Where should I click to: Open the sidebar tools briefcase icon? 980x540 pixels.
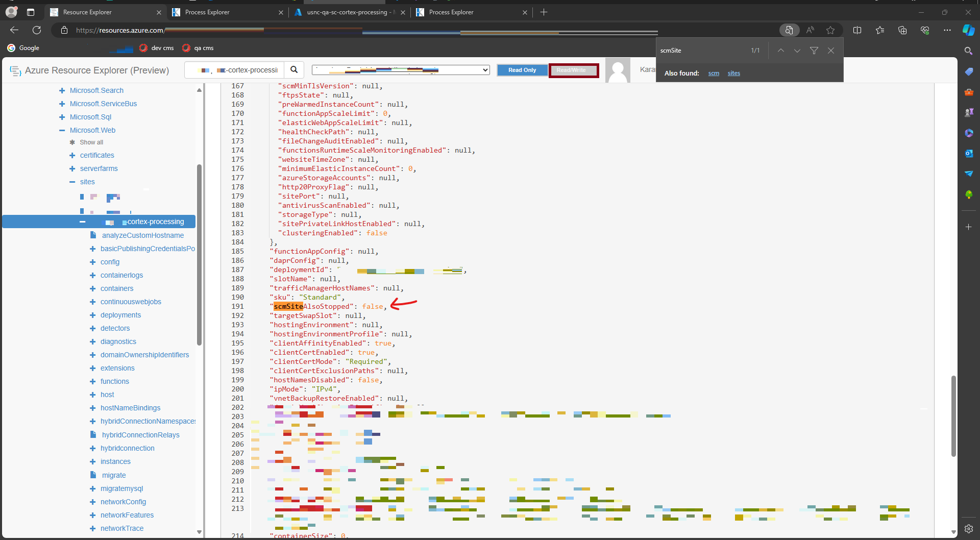[x=969, y=92]
